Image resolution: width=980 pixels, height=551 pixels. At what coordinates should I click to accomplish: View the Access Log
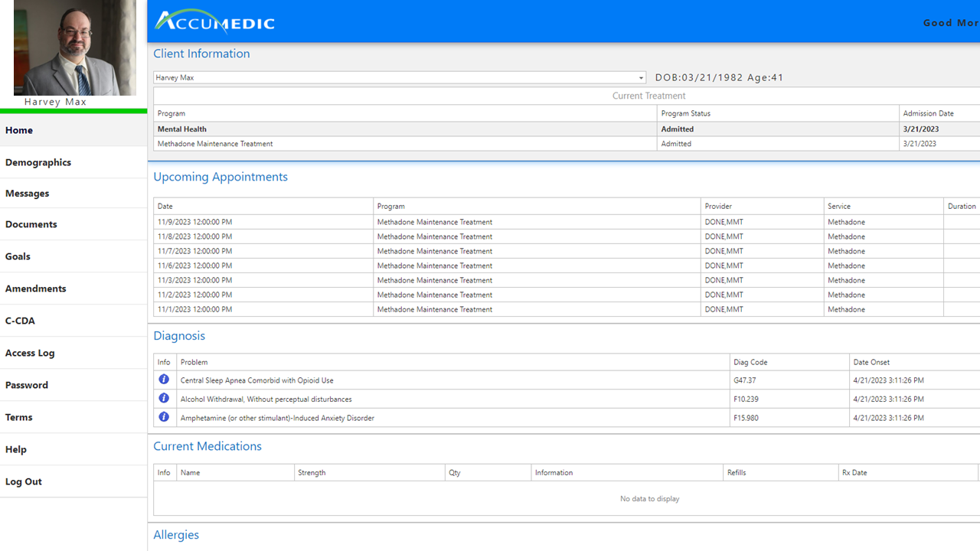pos(30,353)
